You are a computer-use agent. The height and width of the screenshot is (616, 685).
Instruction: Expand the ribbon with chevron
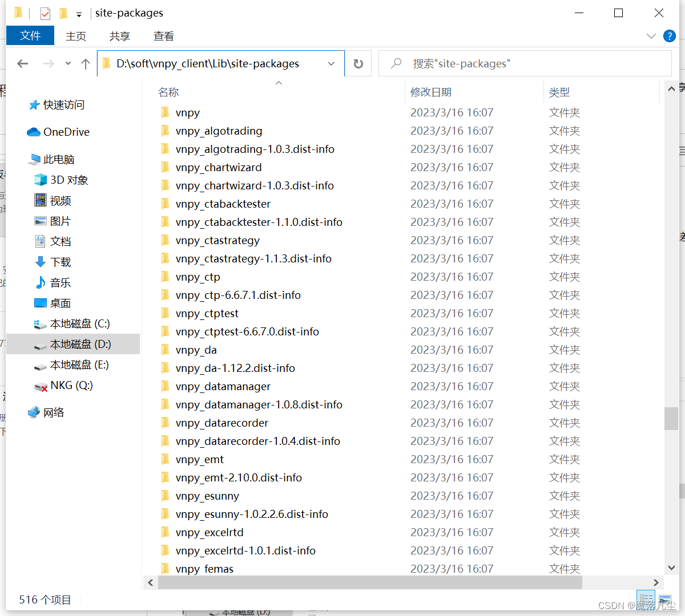coord(651,36)
